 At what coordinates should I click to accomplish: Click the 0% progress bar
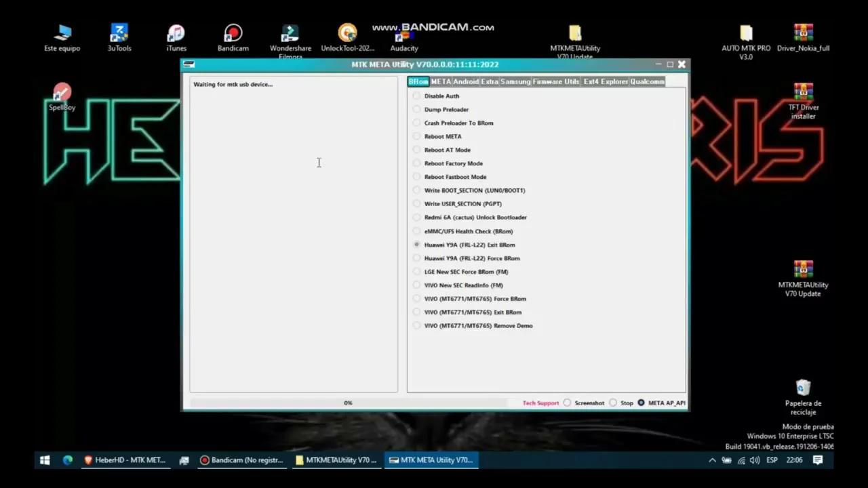click(x=348, y=403)
